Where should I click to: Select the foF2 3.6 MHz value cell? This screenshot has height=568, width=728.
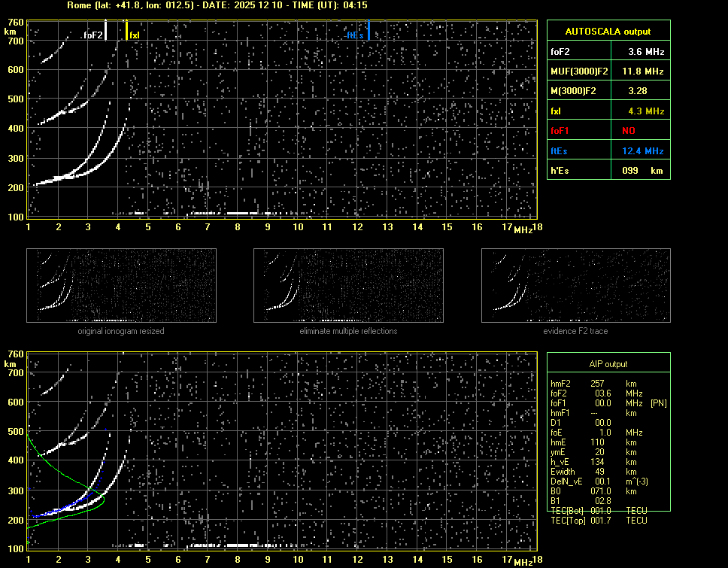tap(646, 52)
